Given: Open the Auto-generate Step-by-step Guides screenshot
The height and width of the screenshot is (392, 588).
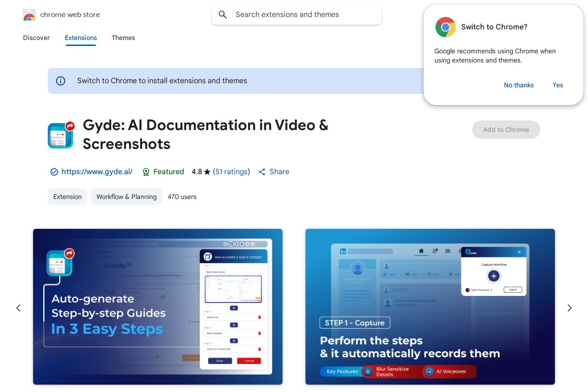Looking at the screenshot, I should 158,307.
